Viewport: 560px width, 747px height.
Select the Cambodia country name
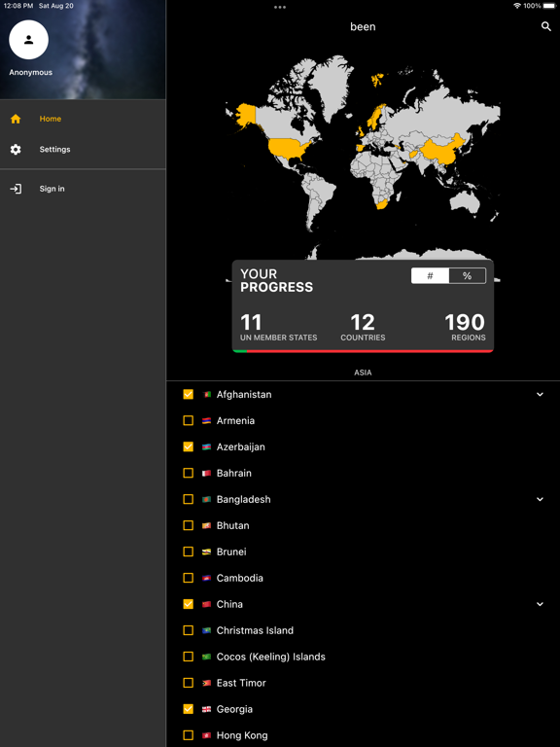point(239,578)
